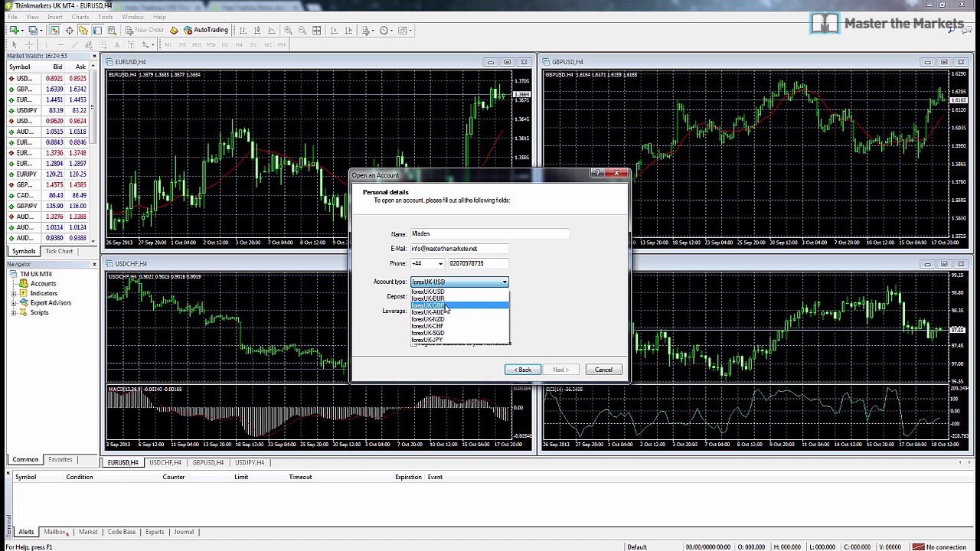Screen dimensions: 980x551
Task: Open the Help menu
Action: 159,17
